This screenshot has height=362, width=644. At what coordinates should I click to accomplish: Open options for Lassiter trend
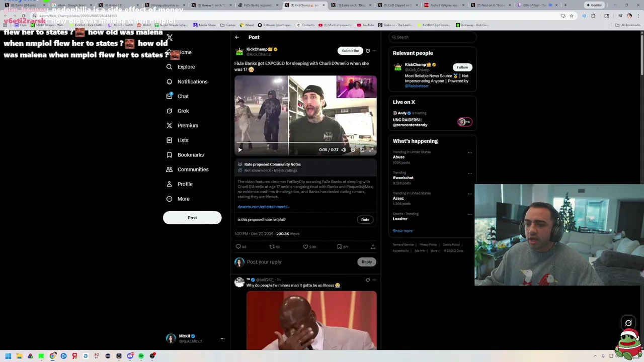[470, 214]
